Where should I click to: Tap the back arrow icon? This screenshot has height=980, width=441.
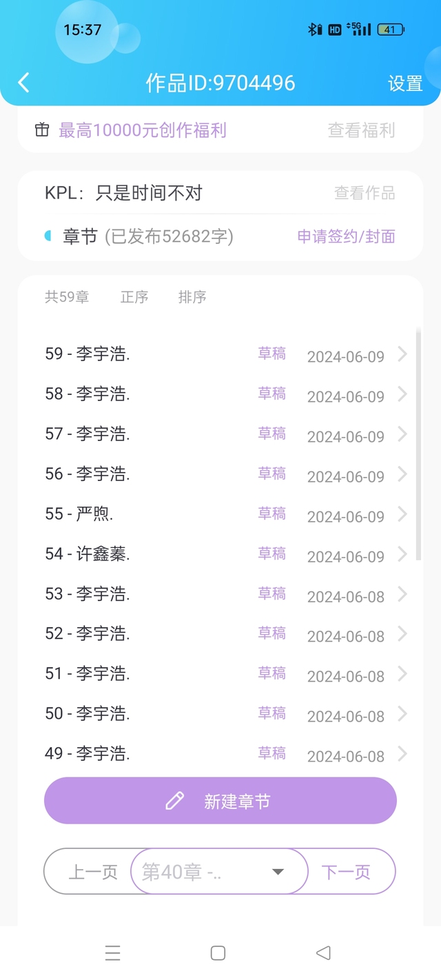tap(24, 83)
